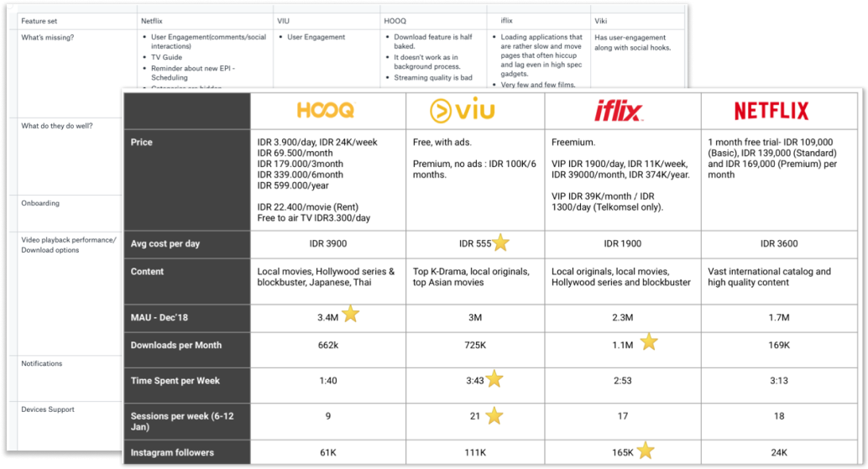Click Netflix MAU value 1.7M

779,317
